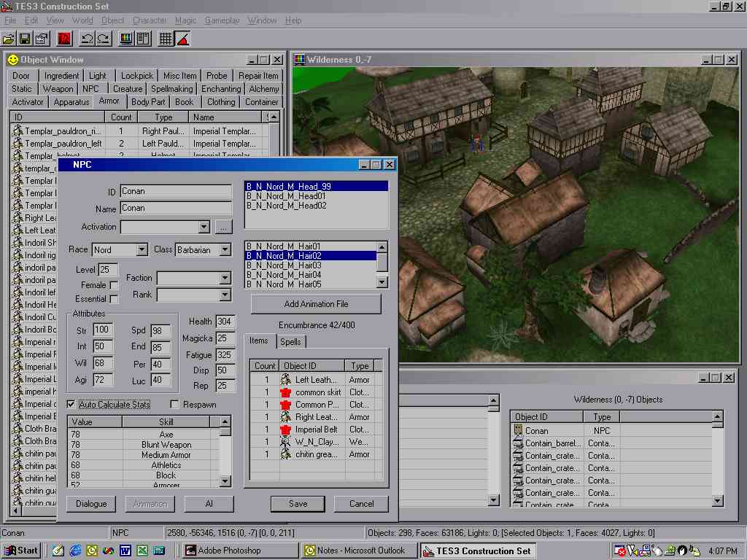
Task: Click the Object ID column header in Items
Action: [x=311, y=366]
